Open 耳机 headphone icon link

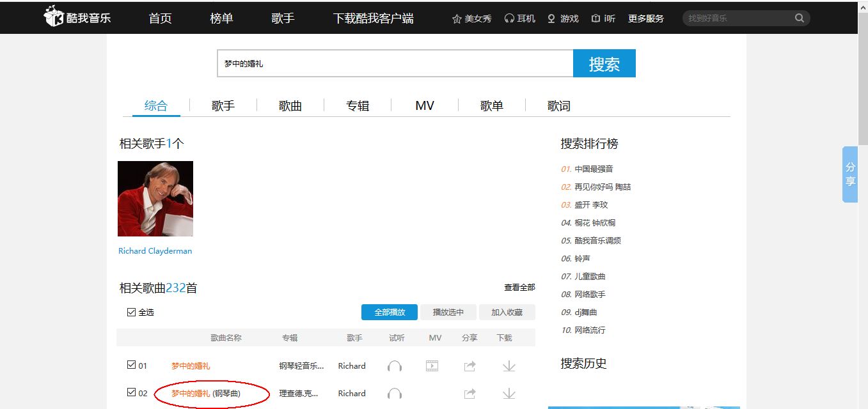[x=520, y=19]
